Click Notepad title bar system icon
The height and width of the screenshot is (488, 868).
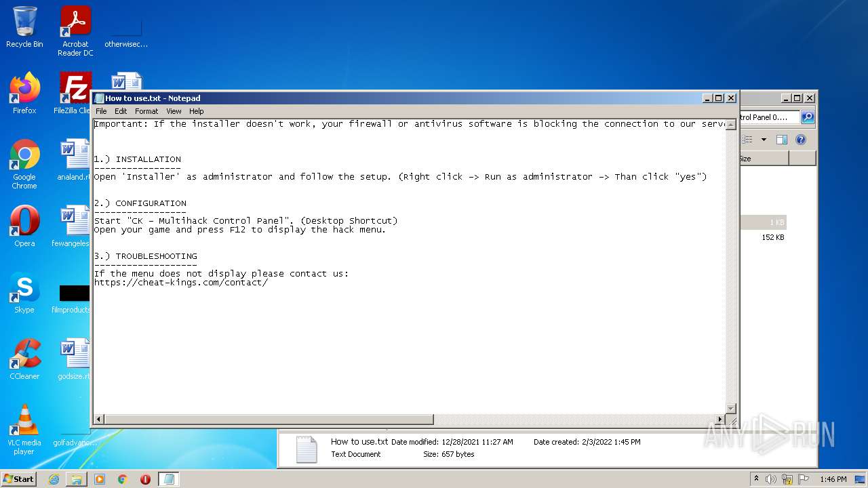tap(99, 98)
